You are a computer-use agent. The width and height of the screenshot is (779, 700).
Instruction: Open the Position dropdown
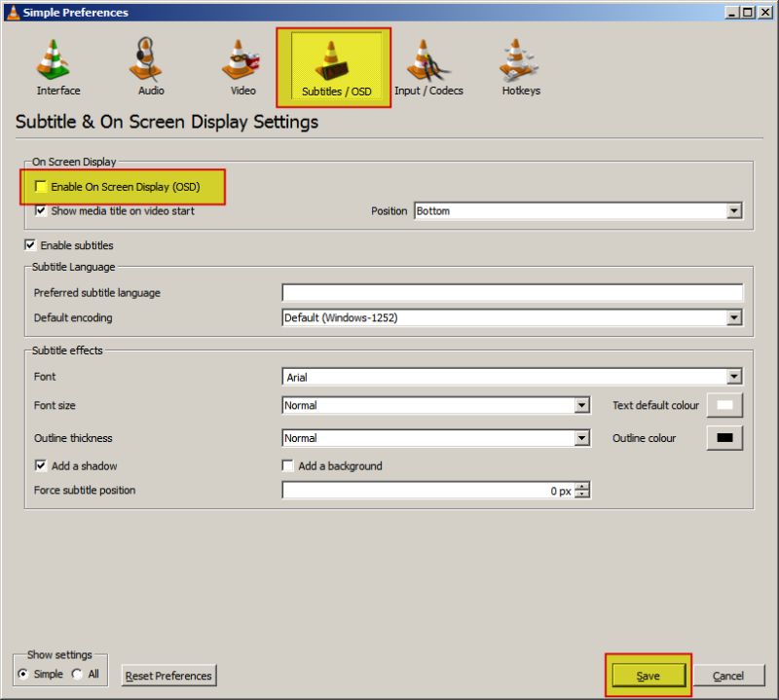click(735, 211)
